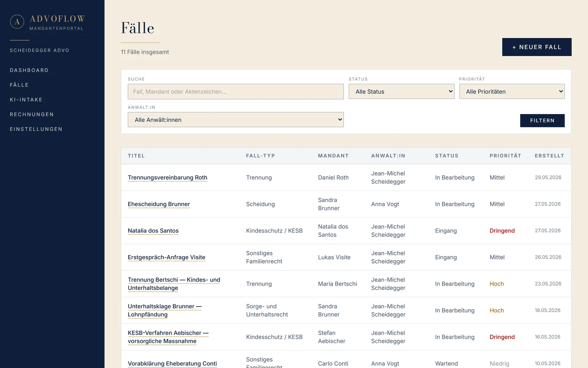Click the Scheidegger Advo firm name
This screenshot has width=588, height=368.
click(x=39, y=50)
